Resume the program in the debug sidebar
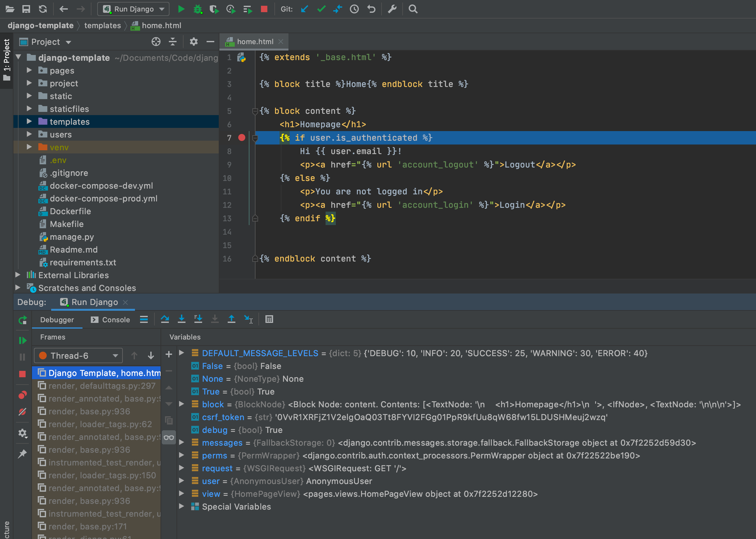The height and width of the screenshot is (539, 756). click(x=23, y=340)
